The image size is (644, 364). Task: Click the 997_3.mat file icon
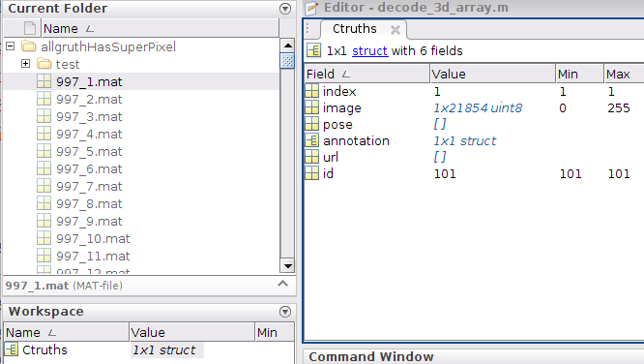(x=44, y=116)
